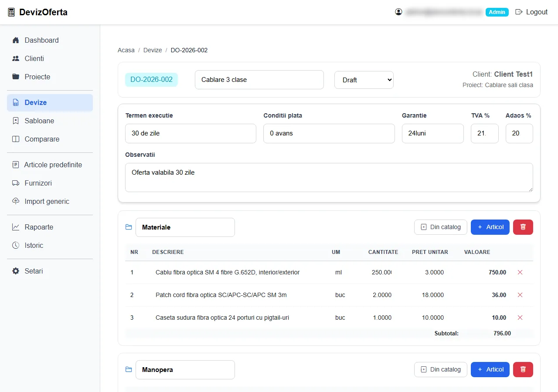Click the Rapoarte chart icon
The image size is (558, 392).
tap(16, 227)
